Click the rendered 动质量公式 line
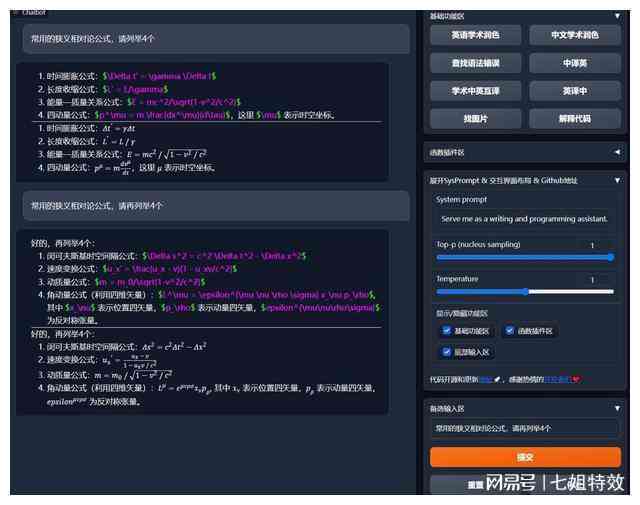 105,375
